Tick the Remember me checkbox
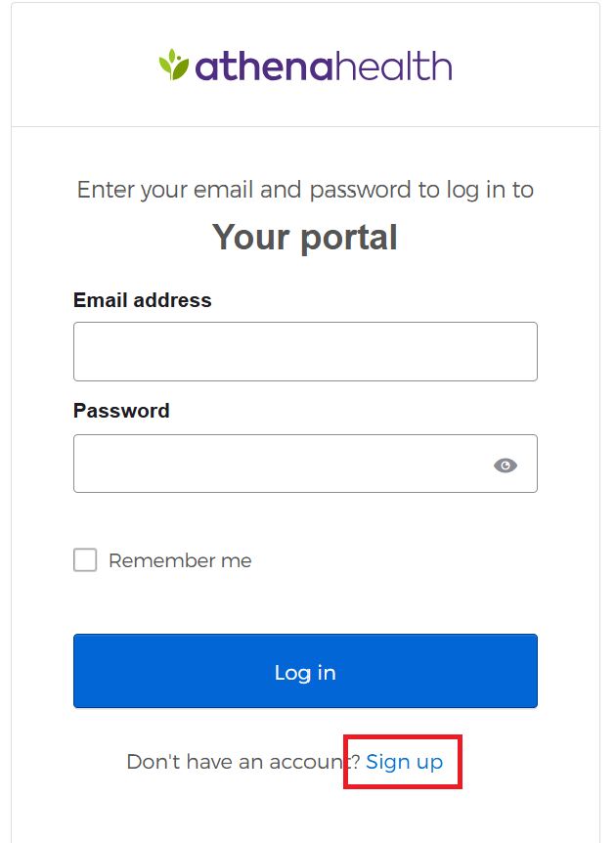The image size is (616, 843). (x=86, y=560)
